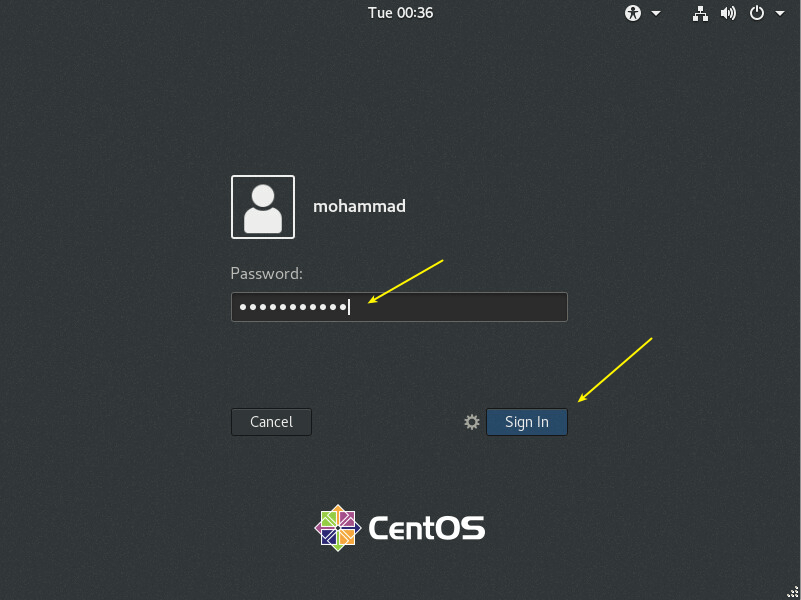Select the username mohammad
The width and height of the screenshot is (801, 600).
pos(359,207)
